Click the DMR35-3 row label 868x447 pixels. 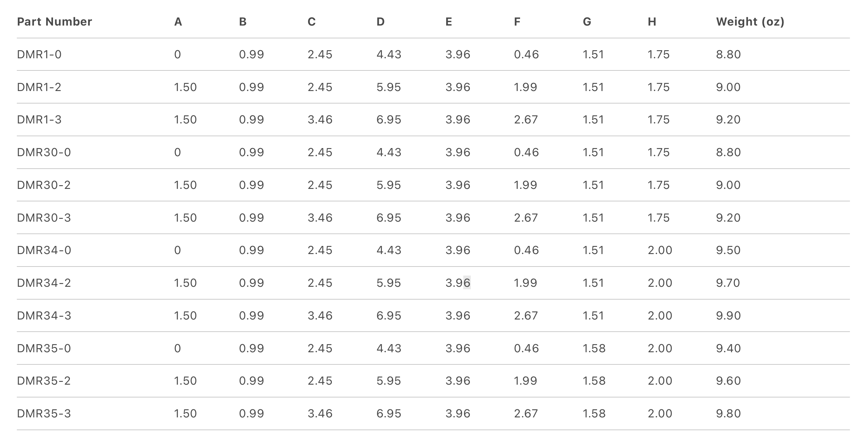point(44,413)
